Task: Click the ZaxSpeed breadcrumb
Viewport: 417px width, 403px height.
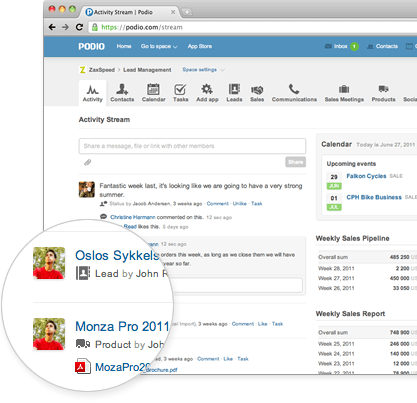Action: pyautogui.click(x=102, y=70)
